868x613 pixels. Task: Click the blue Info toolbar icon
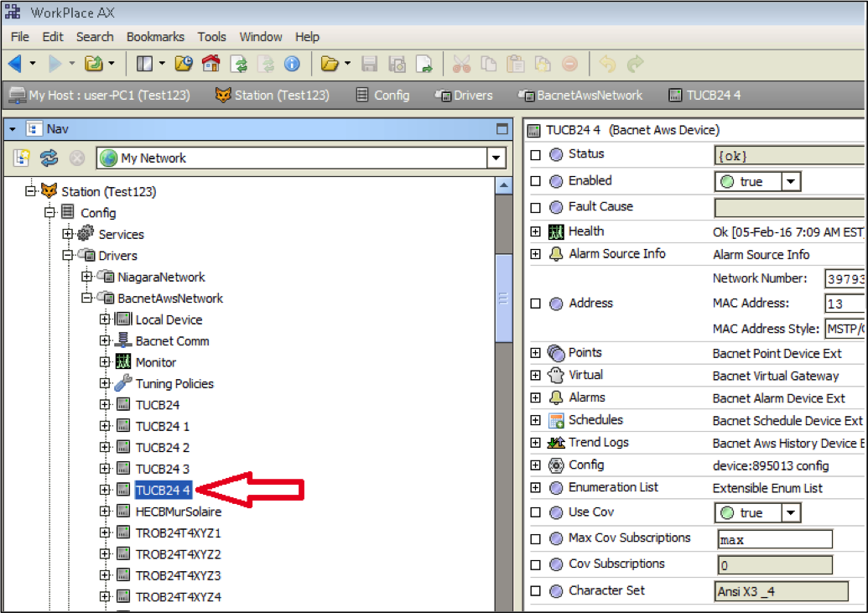pos(292,65)
